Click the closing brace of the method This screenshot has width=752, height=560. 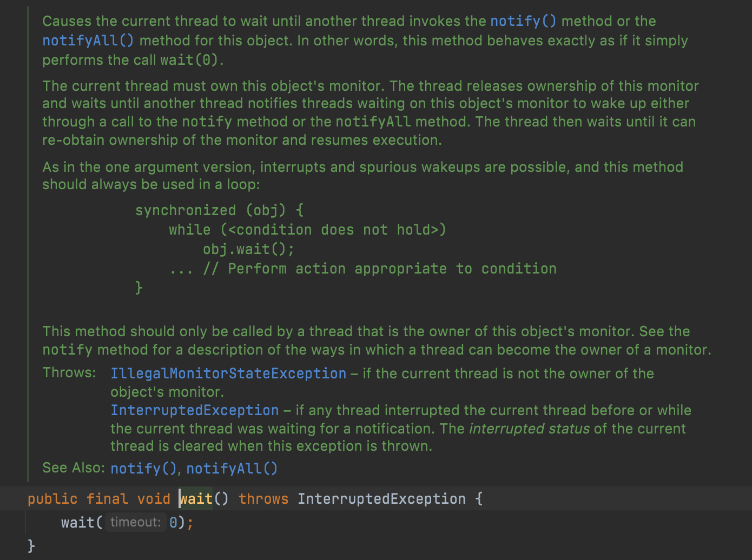point(31,545)
